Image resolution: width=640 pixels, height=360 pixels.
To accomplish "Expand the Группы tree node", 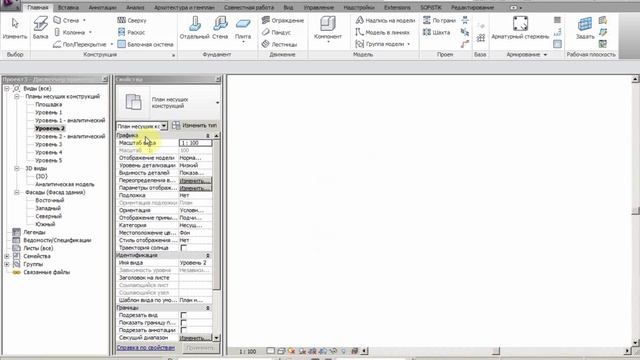I will (7, 264).
